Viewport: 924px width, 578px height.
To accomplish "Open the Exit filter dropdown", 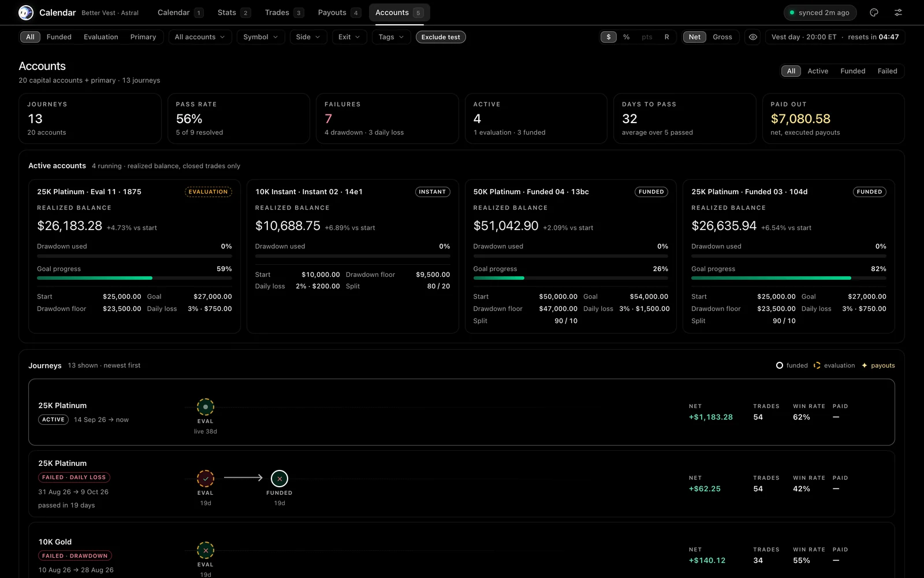I will pyautogui.click(x=349, y=37).
